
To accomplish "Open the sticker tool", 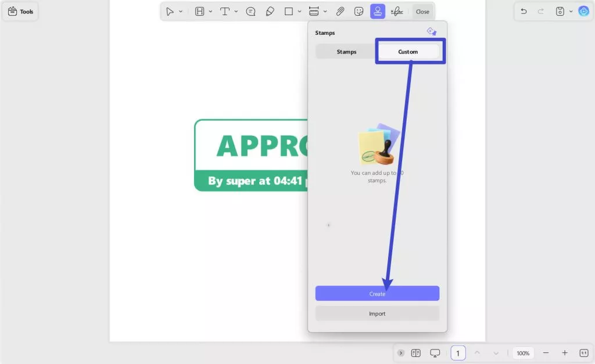I will 359,12.
